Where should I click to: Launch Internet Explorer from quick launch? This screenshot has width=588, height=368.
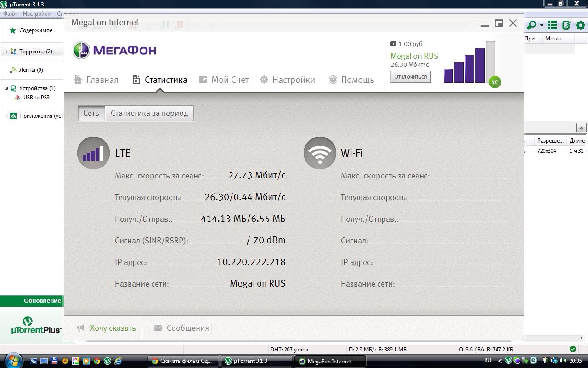tap(118, 361)
